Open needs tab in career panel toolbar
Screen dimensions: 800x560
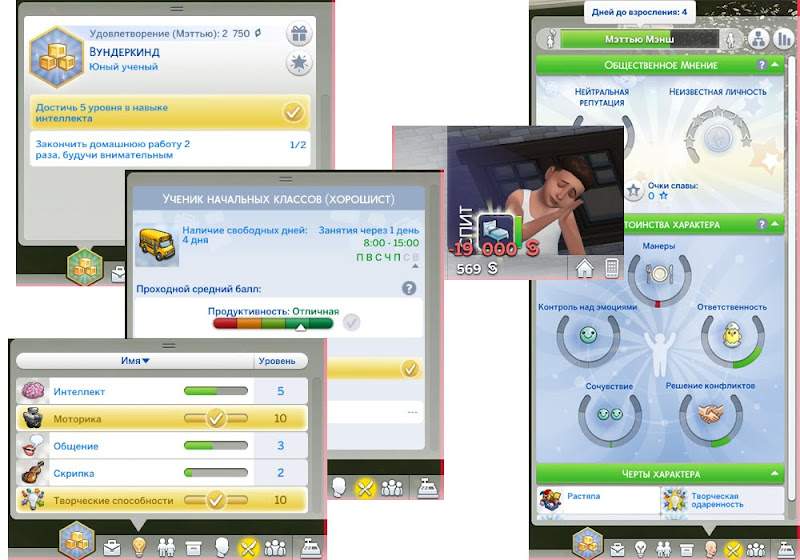(365, 488)
